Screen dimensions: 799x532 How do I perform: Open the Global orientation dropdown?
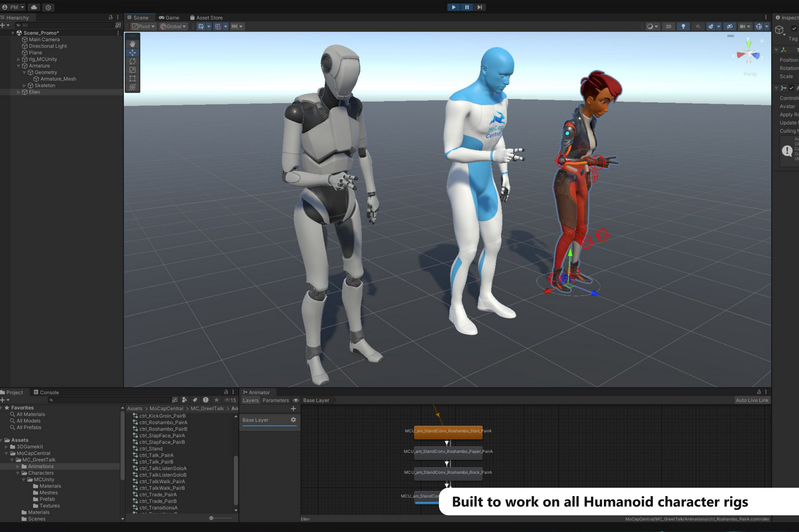173,26
